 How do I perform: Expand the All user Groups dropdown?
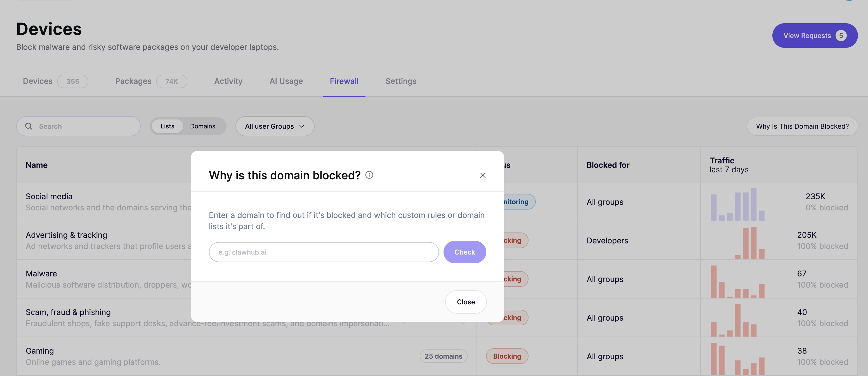275,126
